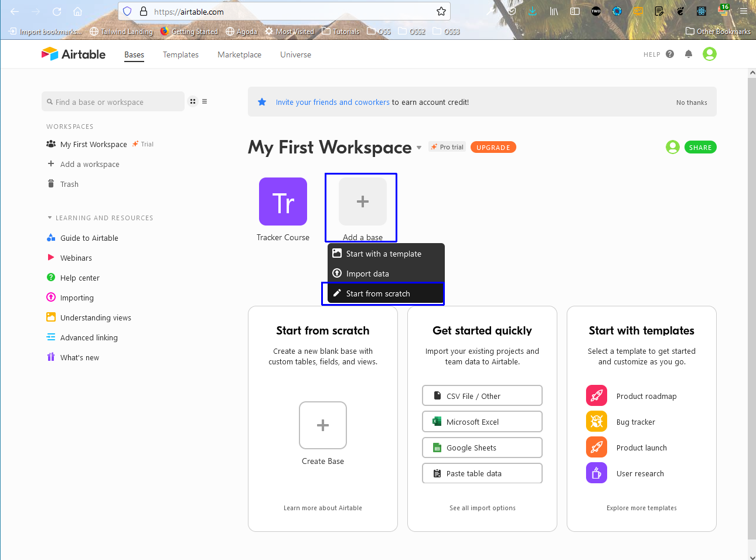Image resolution: width=756 pixels, height=560 pixels.
Task: Open the Firefox hamburger menu
Action: [743, 11]
